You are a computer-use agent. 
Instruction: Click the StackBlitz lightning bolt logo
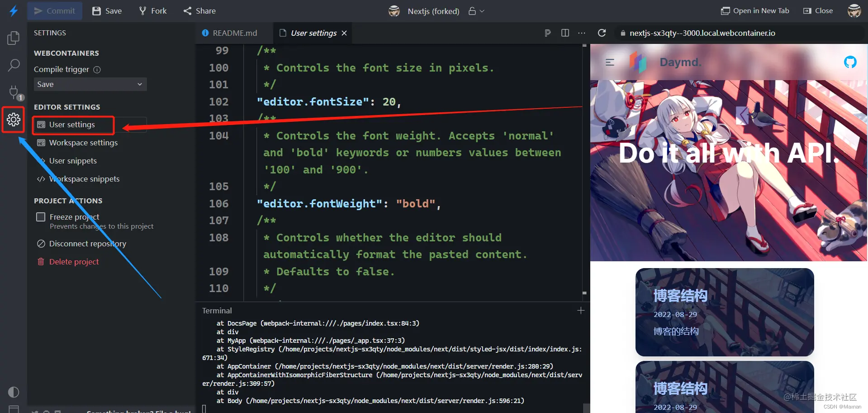pos(14,10)
